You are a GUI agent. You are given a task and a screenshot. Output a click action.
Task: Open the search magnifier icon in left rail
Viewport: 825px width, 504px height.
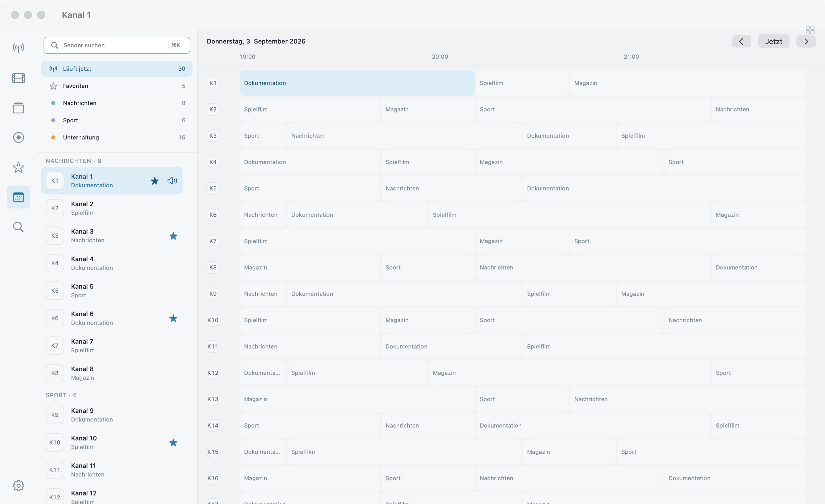click(18, 227)
